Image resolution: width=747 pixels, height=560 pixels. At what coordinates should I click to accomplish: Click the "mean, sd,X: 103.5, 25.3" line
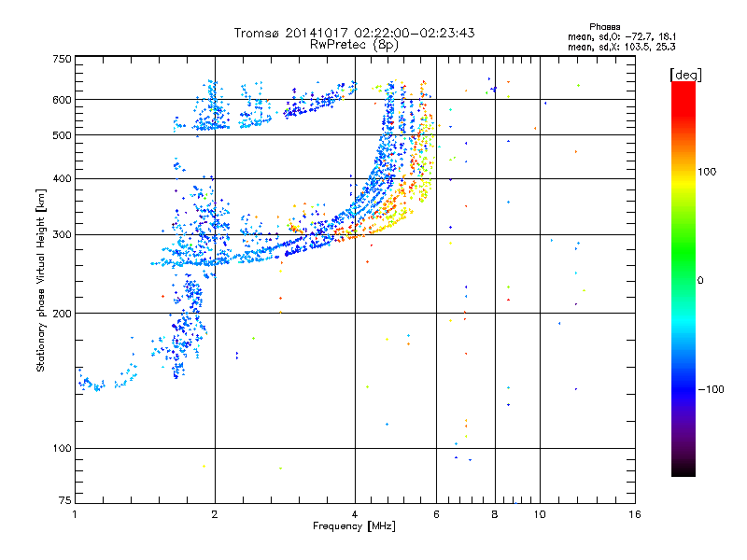pos(622,47)
